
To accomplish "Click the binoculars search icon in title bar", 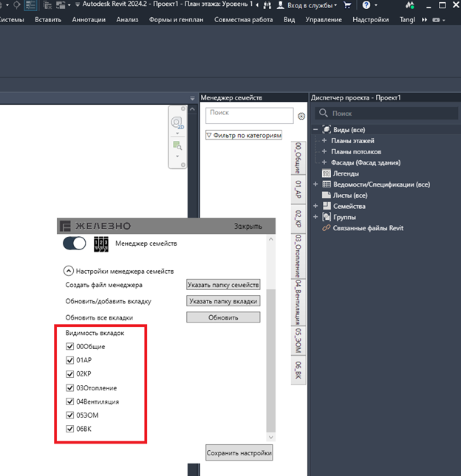I will 267,5.
